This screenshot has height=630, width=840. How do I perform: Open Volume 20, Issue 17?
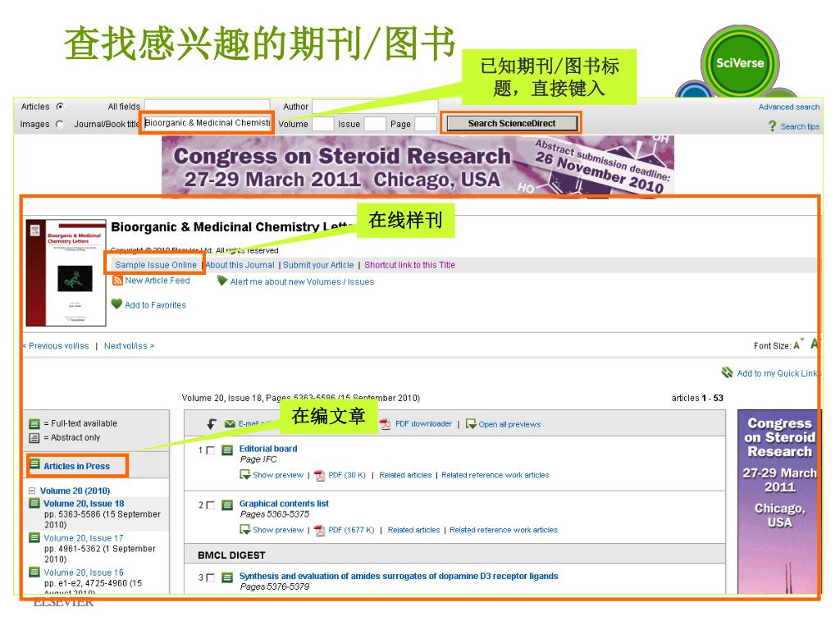[84, 538]
